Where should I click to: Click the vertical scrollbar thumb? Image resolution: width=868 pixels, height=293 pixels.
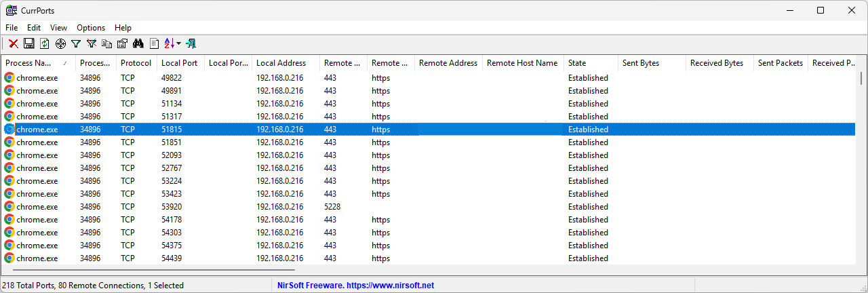[861, 79]
